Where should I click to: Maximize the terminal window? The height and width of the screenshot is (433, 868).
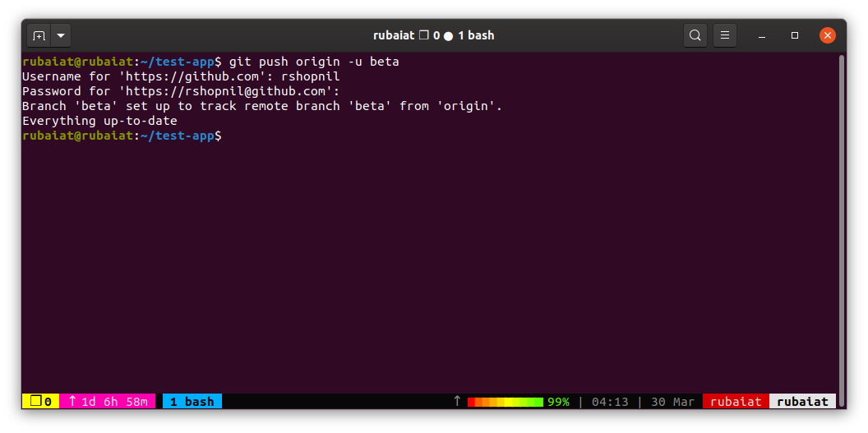coord(795,36)
